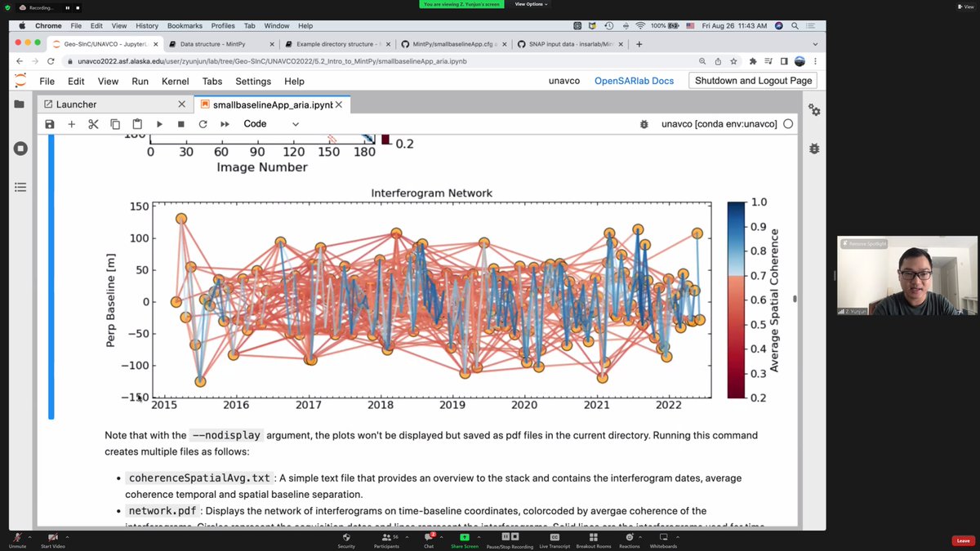Close the Launcher tab
Image resolution: width=980 pixels, height=551 pixels.
(181, 104)
